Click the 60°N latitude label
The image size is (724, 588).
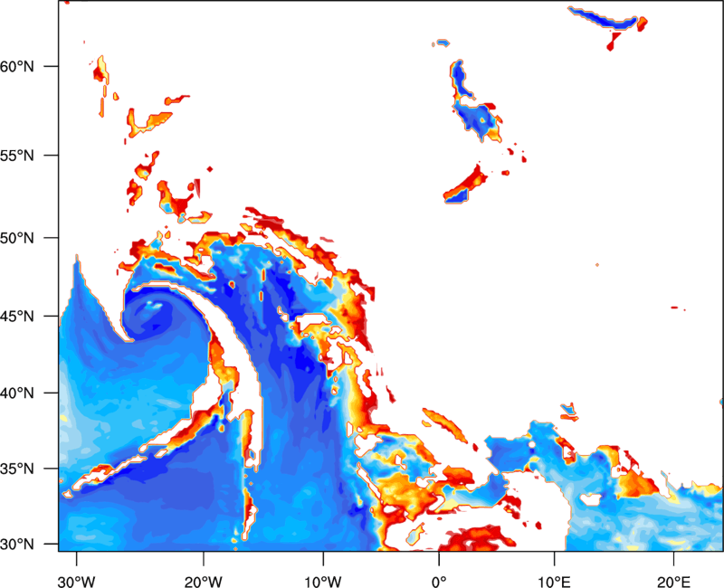pyautogui.click(x=17, y=67)
